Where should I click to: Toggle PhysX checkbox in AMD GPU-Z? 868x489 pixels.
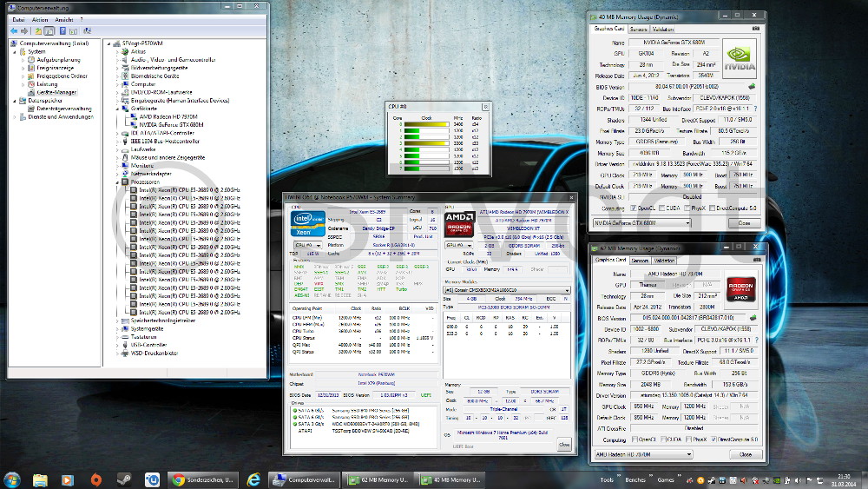coord(688,439)
